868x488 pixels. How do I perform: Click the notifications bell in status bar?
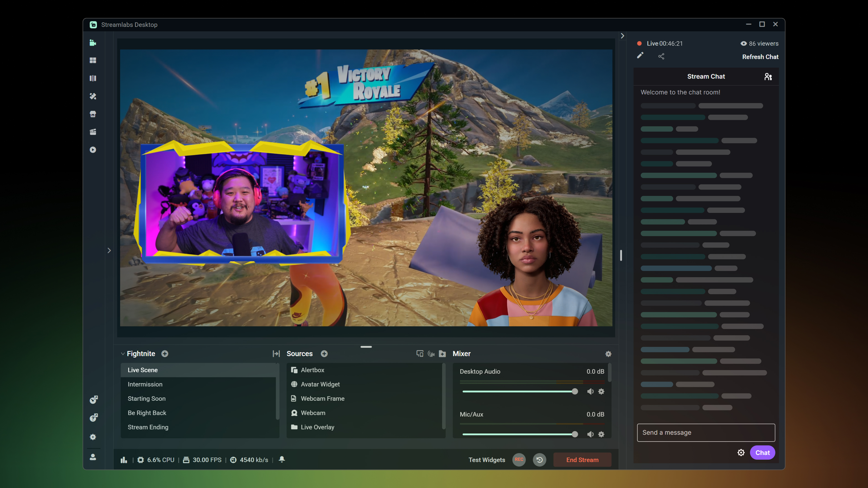point(282,459)
